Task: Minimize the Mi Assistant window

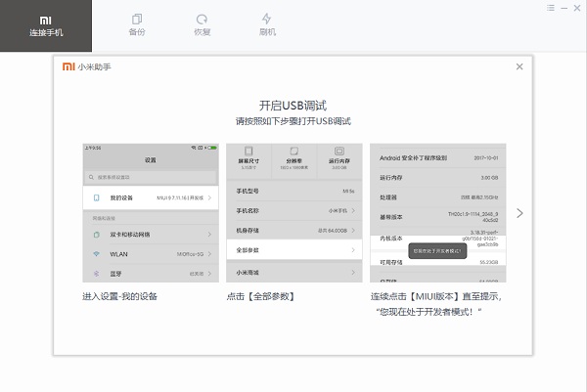Action: click(x=564, y=8)
